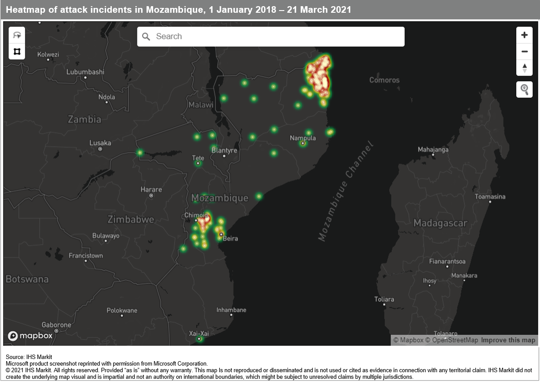Select the polygon draw tool
This screenshot has height=392, width=540.
pos(17,52)
